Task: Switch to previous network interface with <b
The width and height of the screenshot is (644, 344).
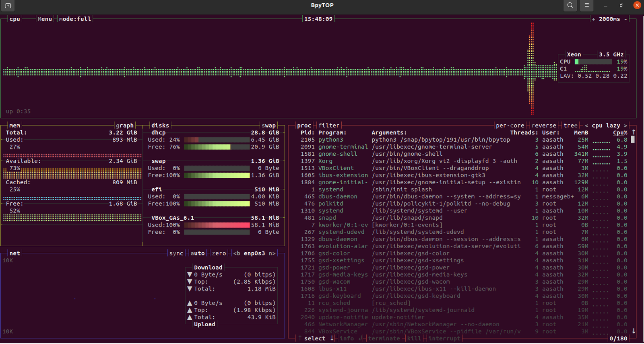Action: [237, 253]
